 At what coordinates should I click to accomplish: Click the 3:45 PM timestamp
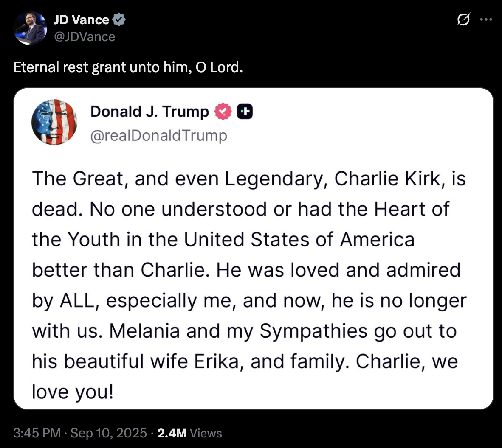pos(37,433)
